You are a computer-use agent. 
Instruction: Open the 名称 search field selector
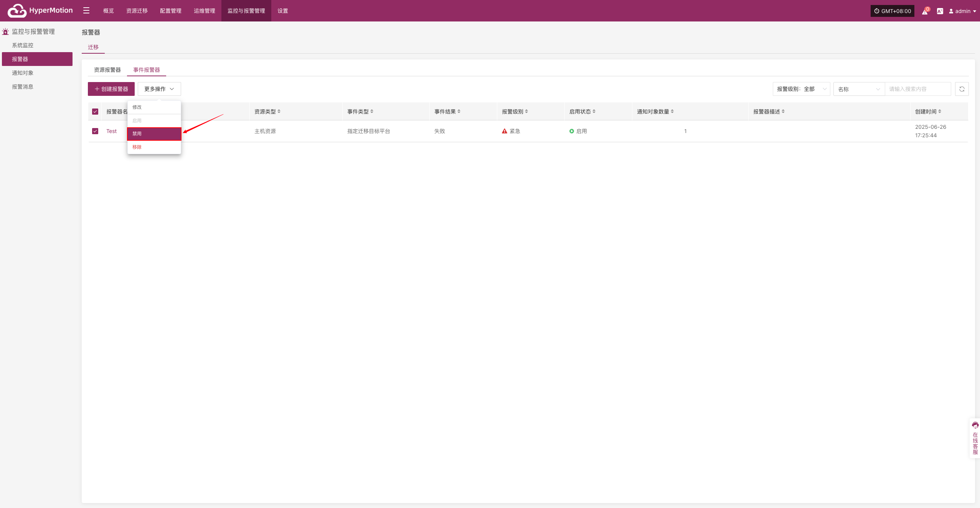point(859,89)
